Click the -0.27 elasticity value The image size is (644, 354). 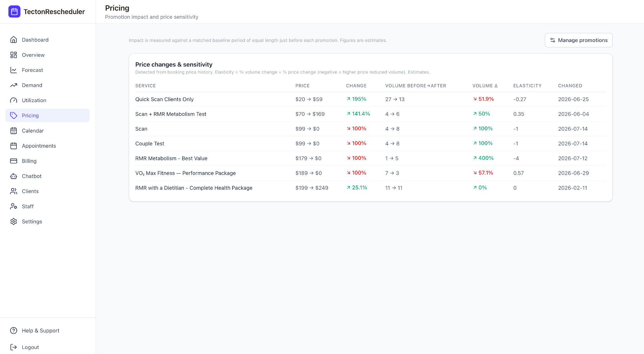click(x=520, y=99)
